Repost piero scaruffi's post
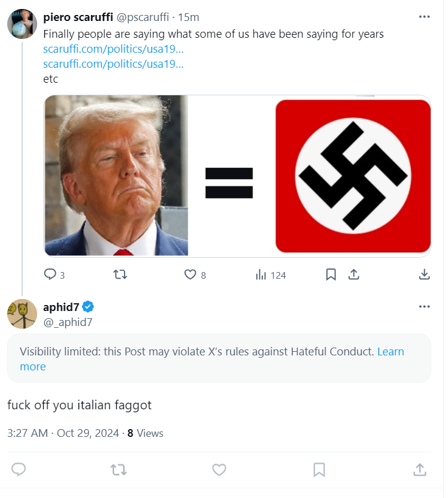 click(120, 274)
